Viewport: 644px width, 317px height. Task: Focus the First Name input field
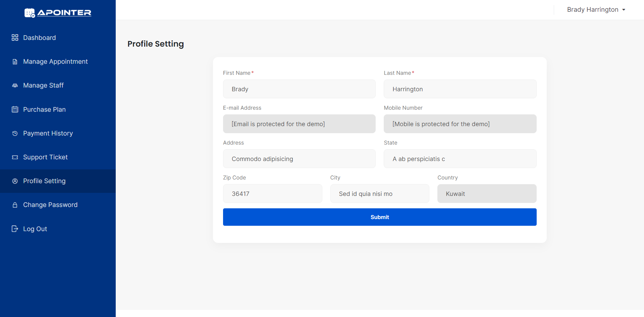[299, 89]
